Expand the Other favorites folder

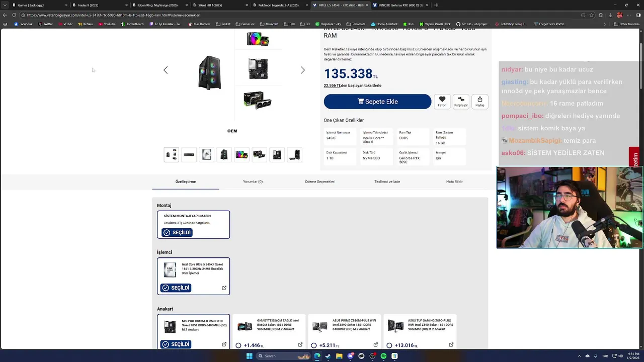(627, 24)
